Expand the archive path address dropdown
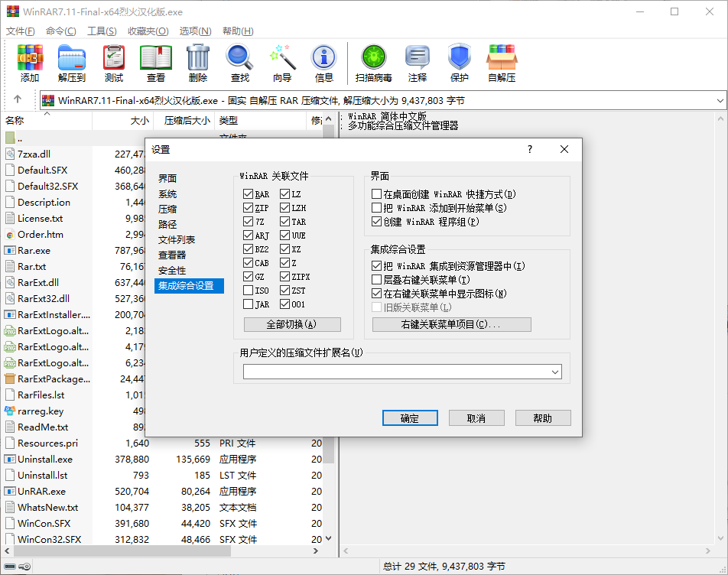Viewport: 728px width, 575px height. pos(720,100)
